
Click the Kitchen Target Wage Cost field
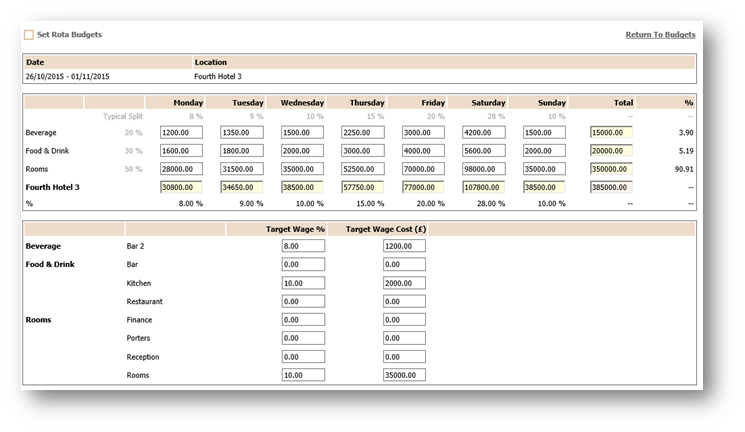(404, 283)
